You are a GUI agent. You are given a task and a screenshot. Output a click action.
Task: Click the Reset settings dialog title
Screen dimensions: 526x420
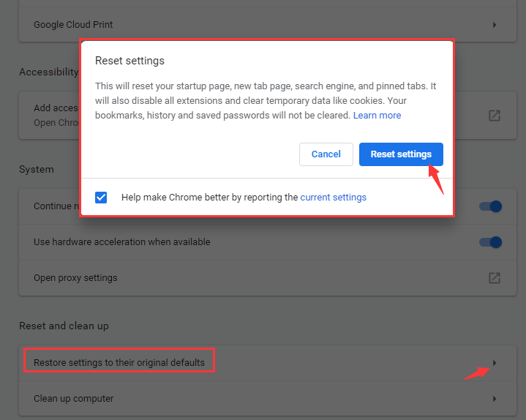click(129, 61)
